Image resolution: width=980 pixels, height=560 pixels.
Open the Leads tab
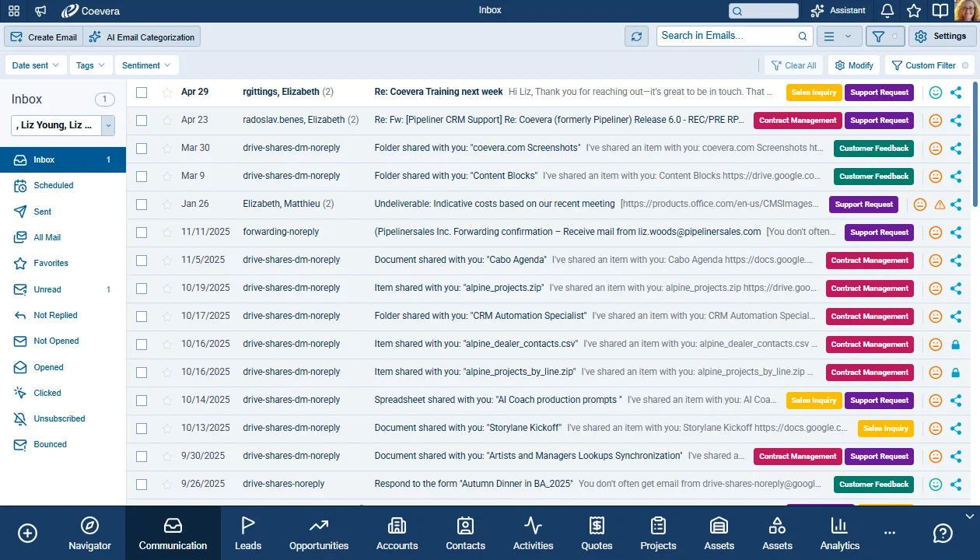pyautogui.click(x=248, y=534)
